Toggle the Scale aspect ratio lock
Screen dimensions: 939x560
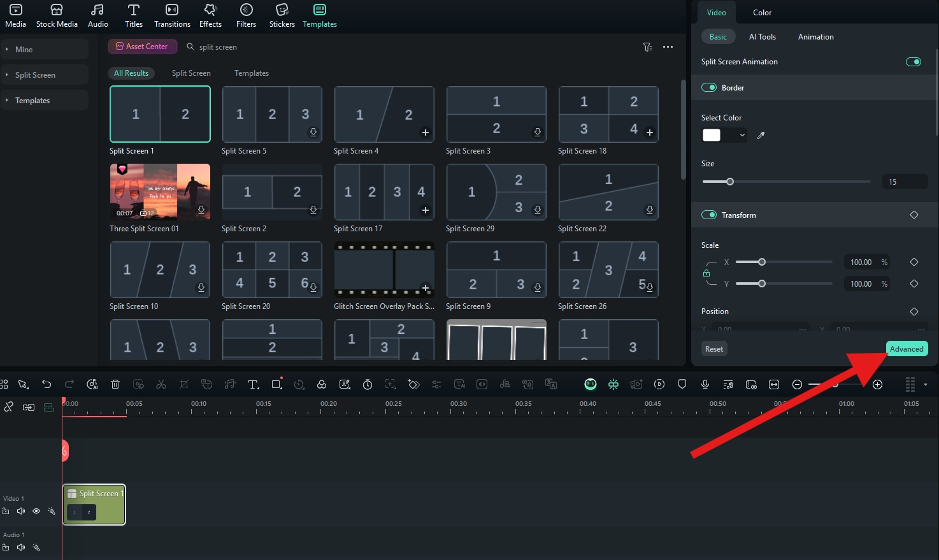706,273
